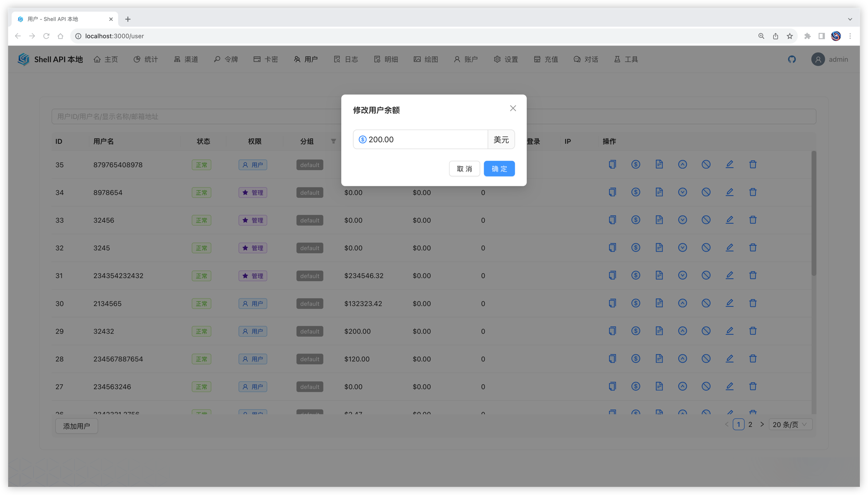
Task: Click the user table vertical scrollbar
Action: 813,213
